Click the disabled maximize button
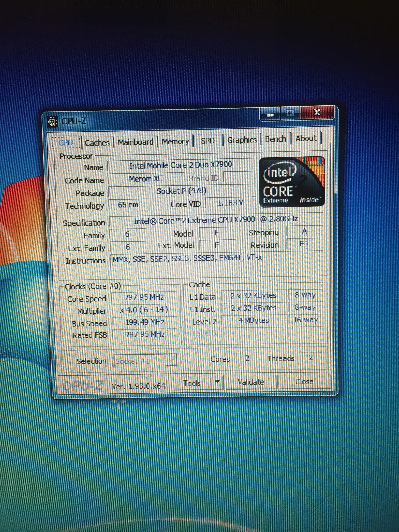This screenshot has width=399, height=532. coord(290,113)
